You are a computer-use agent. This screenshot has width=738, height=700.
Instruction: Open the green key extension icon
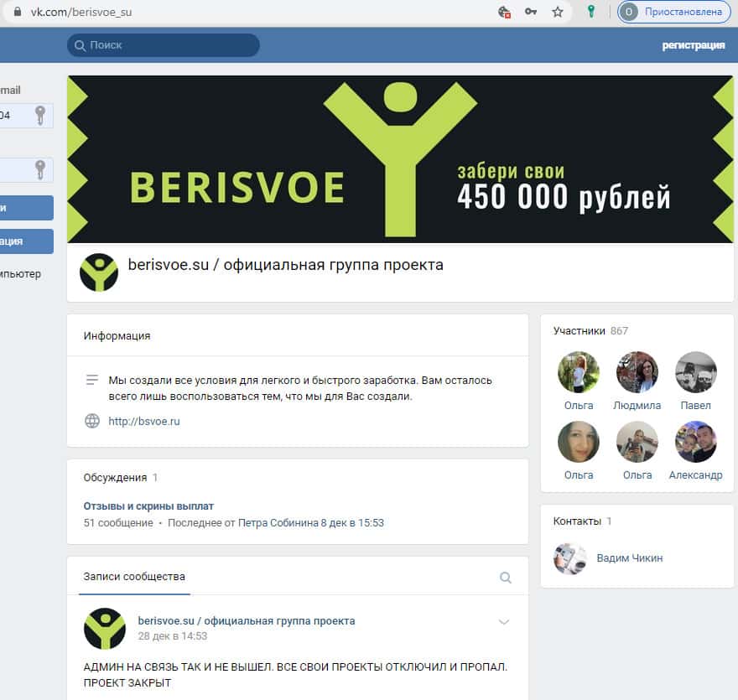pyautogui.click(x=590, y=11)
